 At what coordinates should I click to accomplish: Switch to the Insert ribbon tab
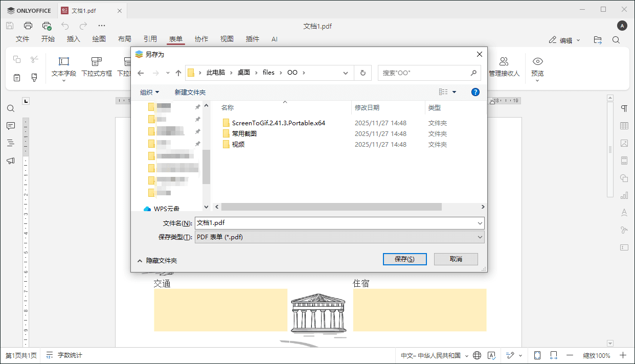pyautogui.click(x=74, y=39)
